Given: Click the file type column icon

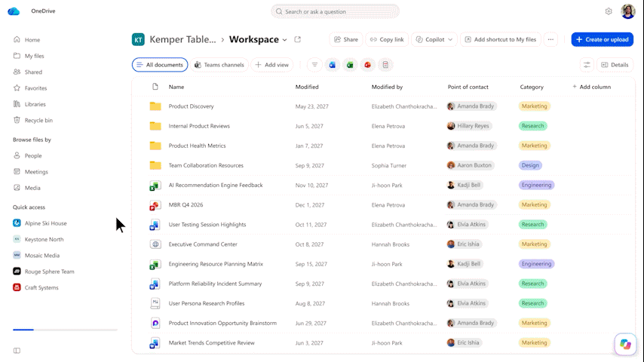Looking at the screenshot, I should (155, 87).
